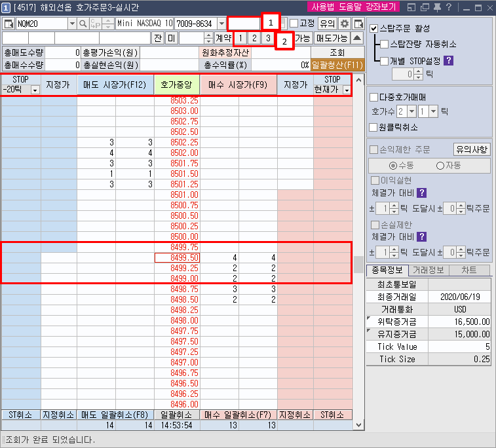This screenshot has width=496, height=448.
Task: Select the 수동 radio button
Action: 393,166
